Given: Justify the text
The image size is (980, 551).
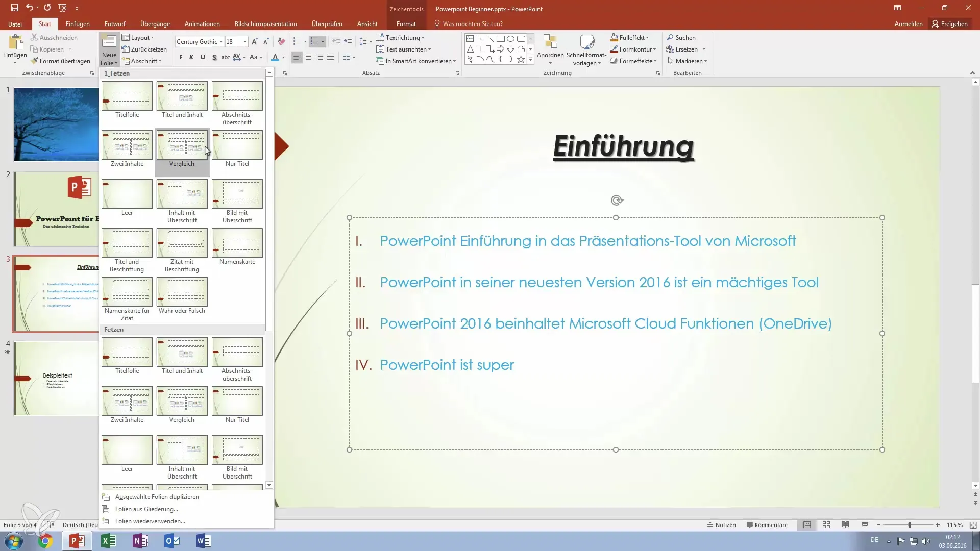Looking at the screenshot, I should click(x=331, y=57).
